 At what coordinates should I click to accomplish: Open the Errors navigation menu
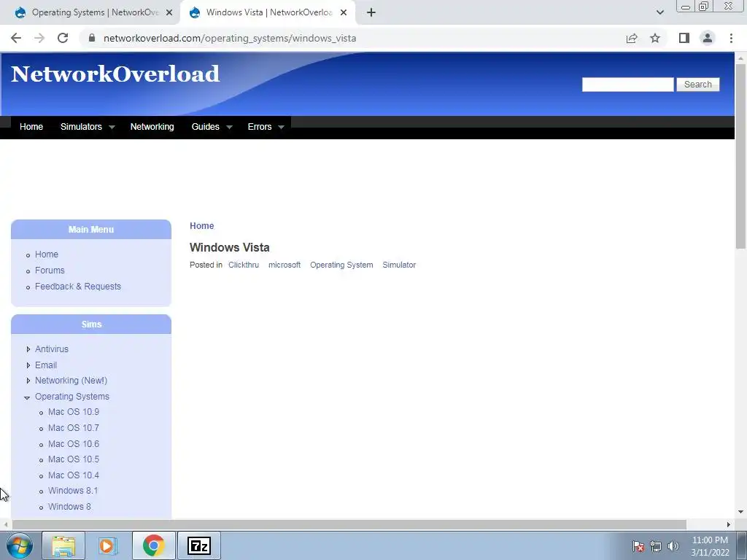click(260, 127)
